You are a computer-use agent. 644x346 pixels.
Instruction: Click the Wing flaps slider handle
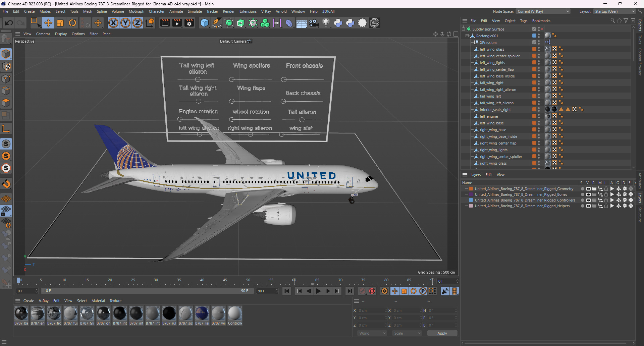(x=232, y=101)
